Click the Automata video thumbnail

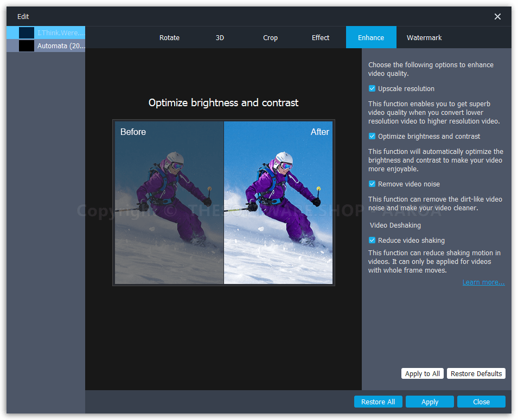click(x=27, y=46)
